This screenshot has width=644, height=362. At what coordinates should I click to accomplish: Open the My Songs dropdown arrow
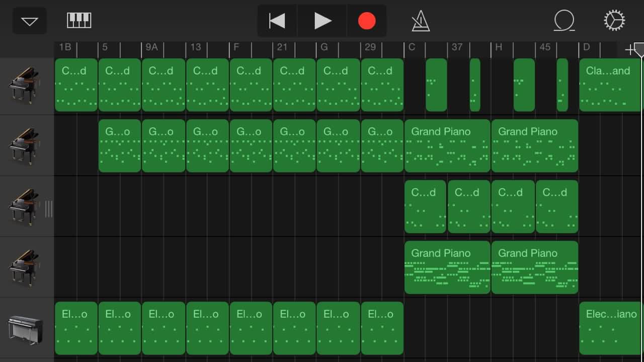[30, 21]
